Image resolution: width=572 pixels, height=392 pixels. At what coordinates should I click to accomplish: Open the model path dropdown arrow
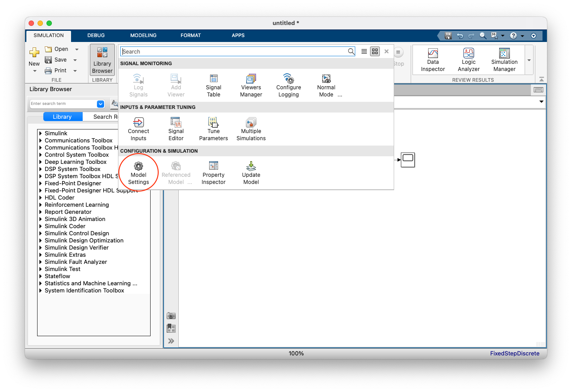(542, 102)
